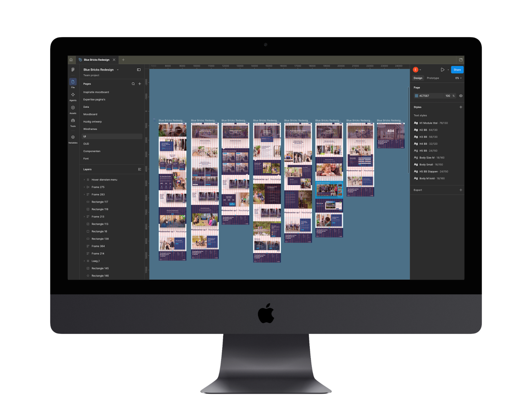Click the window icon in the top-right tab bar
This screenshot has width=532, height=399.
(x=461, y=60)
